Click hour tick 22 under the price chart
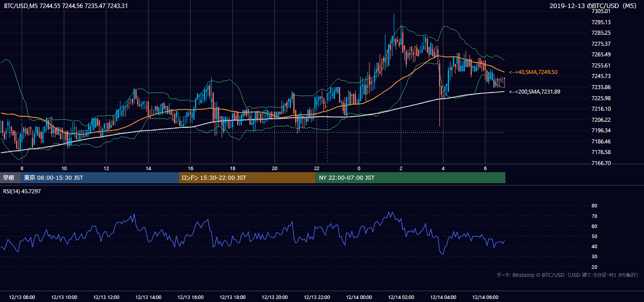Image resolution: width=644 pixels, height=302 pixels. [316, 168]
